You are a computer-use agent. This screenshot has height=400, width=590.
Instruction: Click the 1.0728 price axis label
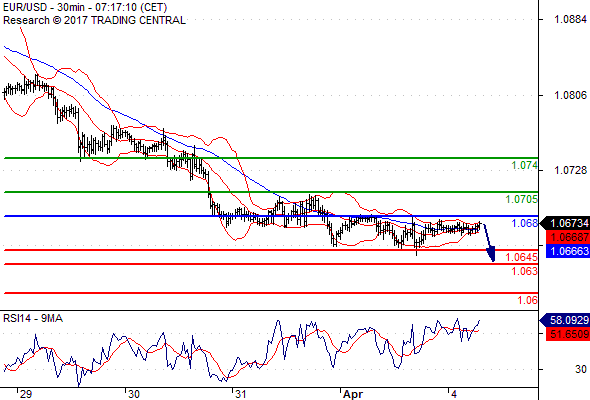(570, 170)
